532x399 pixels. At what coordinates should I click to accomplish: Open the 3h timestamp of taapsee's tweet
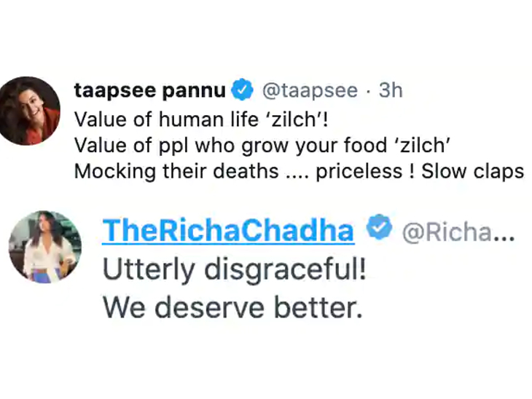[x=391, y=90]
